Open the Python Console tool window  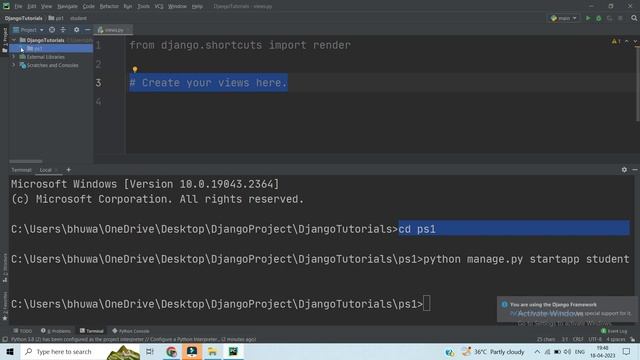[x=131, y=331]
